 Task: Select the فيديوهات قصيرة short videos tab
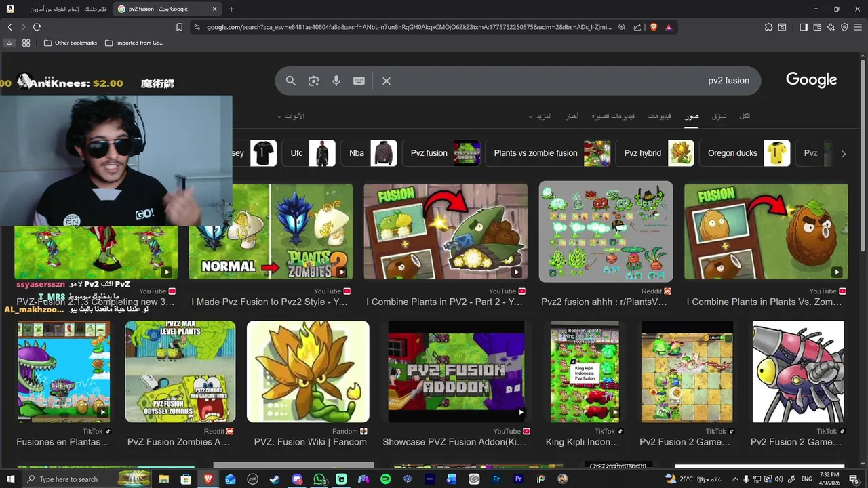pos(613,116)
